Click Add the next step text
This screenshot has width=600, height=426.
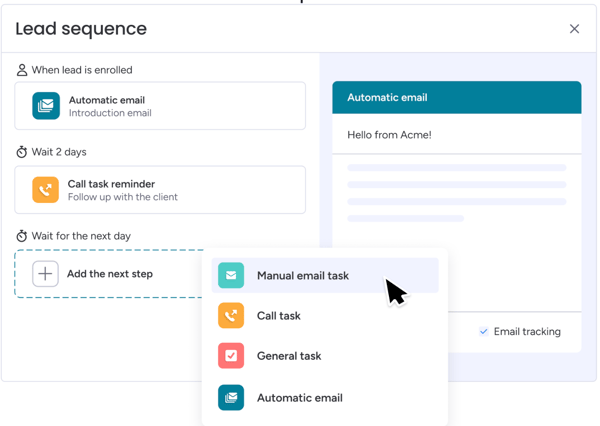(110, 274)
